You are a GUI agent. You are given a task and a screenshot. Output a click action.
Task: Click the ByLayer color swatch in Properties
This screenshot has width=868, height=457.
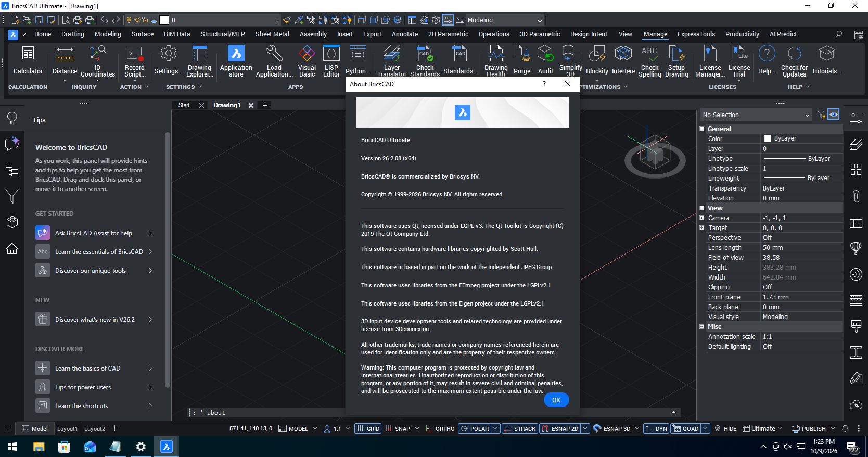pyautogui.click(x=767, y=138)
